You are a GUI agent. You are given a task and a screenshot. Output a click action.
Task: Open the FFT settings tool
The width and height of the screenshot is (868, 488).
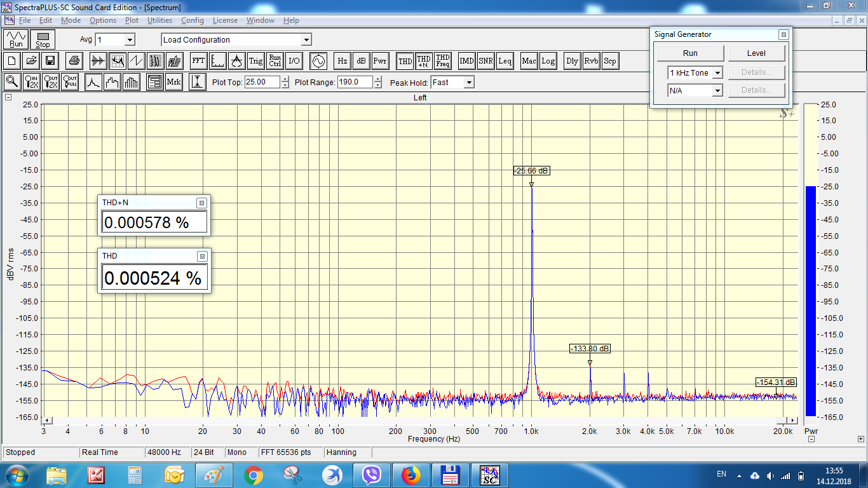click(x=198, y=61)
